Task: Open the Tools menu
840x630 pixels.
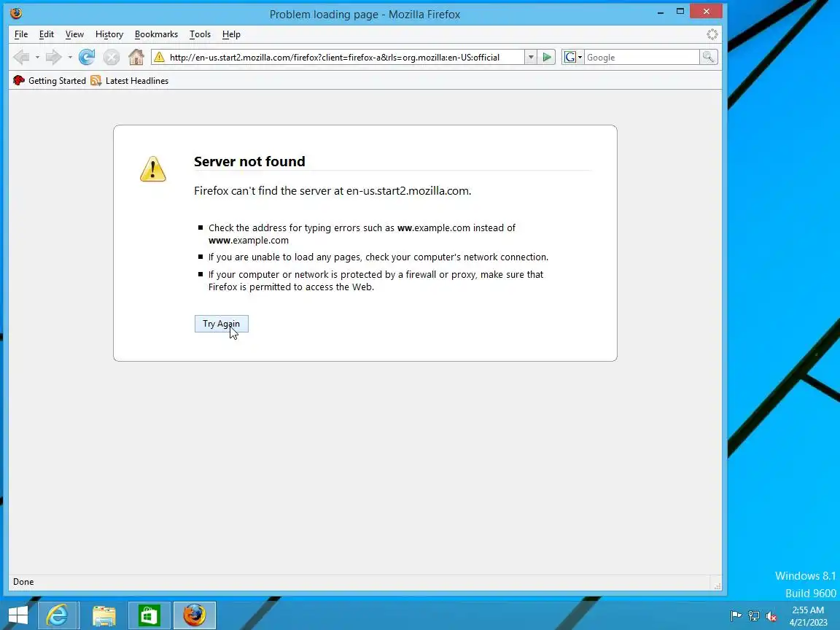Action: tap(200, 34)
